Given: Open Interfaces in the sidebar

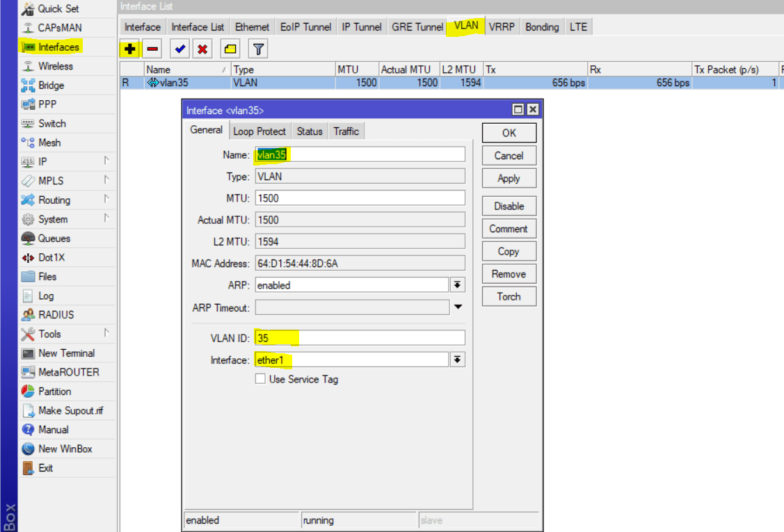Looking at the screenshot, I should pyautogui.click(x=58, y=47).
